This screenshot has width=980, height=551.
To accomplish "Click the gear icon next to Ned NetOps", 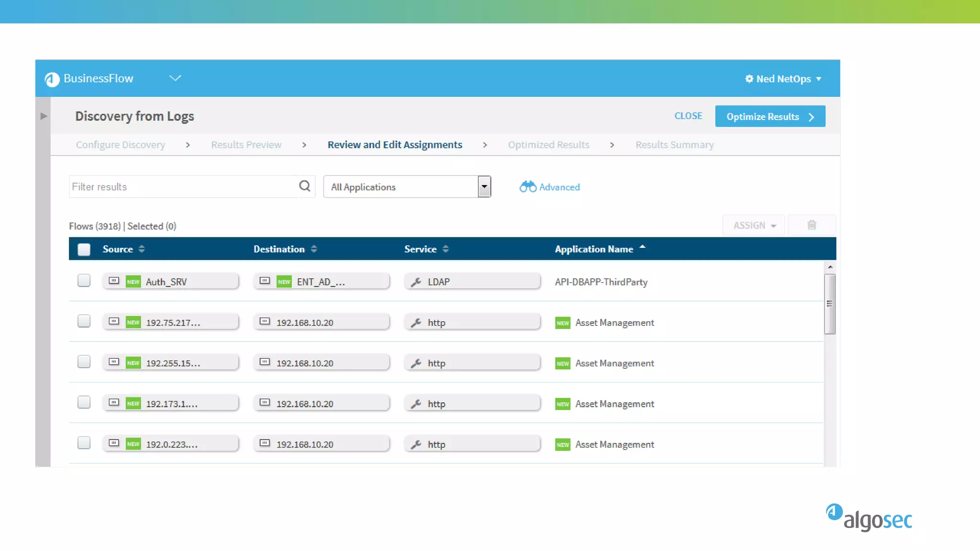I will pos(749,79).
